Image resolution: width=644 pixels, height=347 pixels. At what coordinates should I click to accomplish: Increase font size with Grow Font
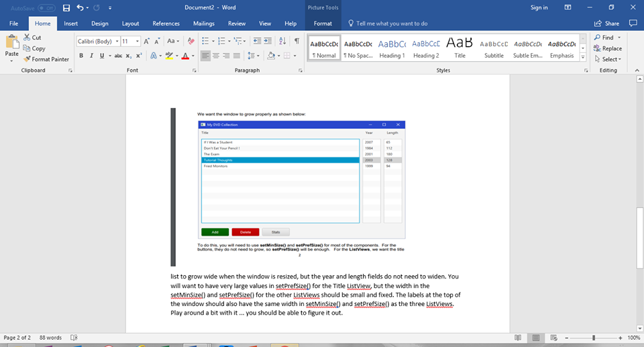147,41
